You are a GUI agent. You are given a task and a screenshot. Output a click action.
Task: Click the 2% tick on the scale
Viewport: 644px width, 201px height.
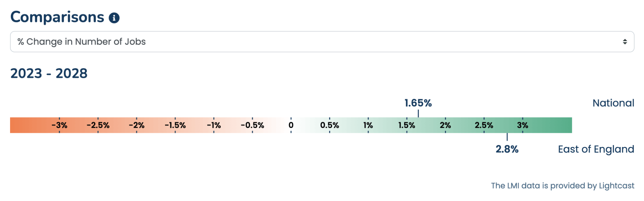point(446,125)
